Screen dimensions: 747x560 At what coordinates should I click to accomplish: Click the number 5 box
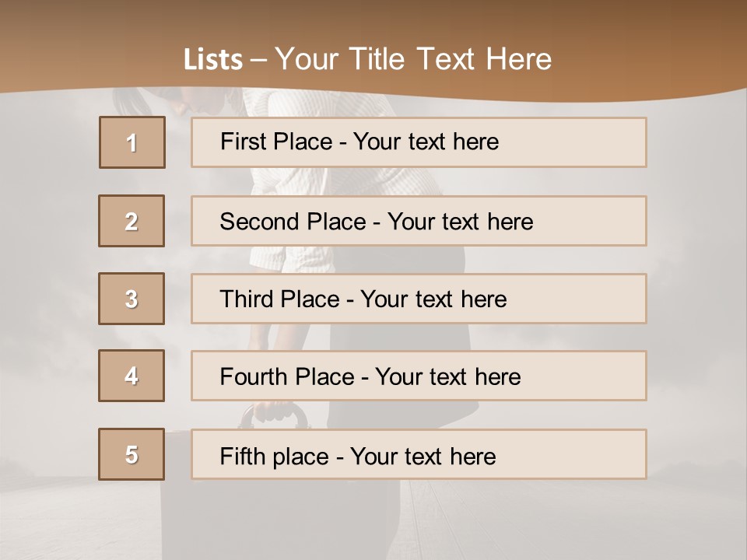pos(132,454)
